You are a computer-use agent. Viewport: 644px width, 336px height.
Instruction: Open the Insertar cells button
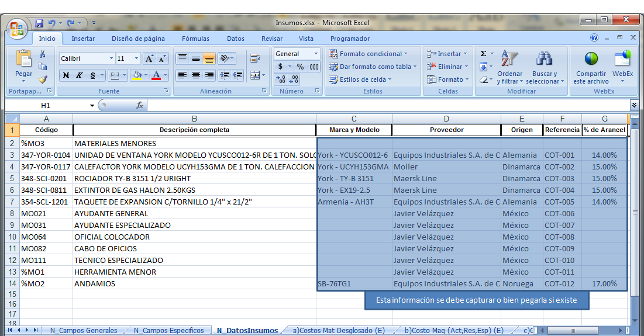(447, 54)
